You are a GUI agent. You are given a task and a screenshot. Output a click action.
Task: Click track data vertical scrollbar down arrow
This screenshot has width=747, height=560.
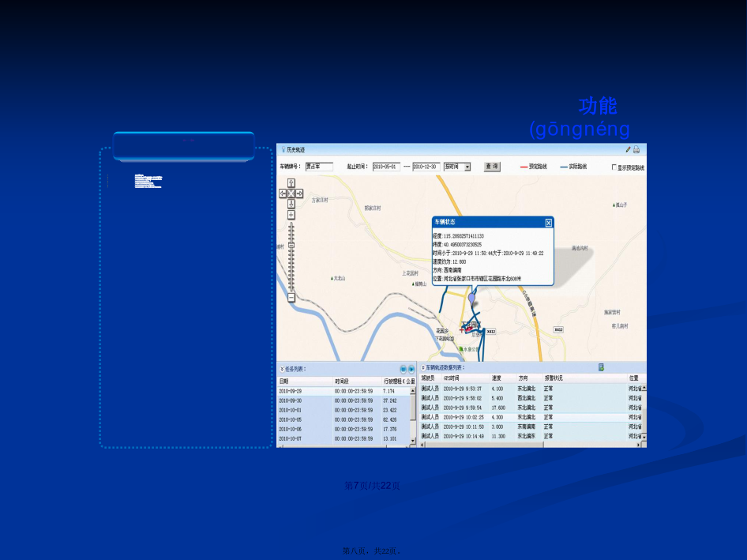pyautogui.click(x=644, y=437)
